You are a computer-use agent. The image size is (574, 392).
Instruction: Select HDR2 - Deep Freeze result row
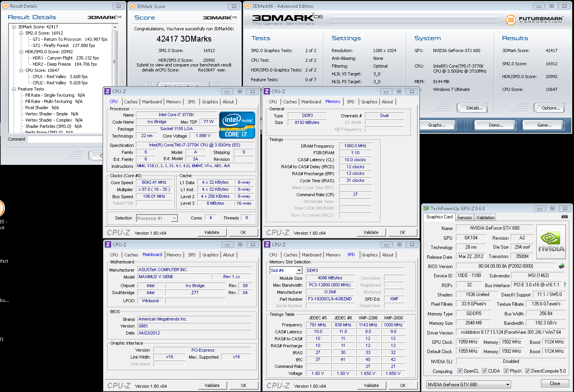click(65, 64)
